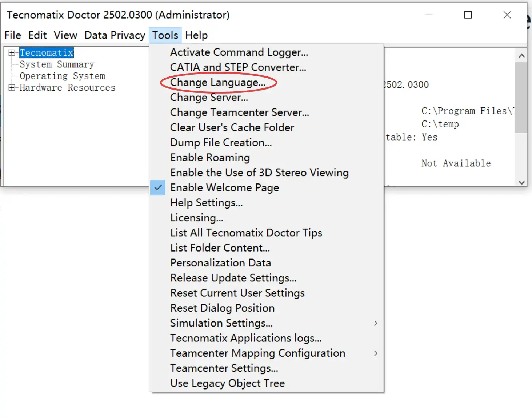Open the Help menu

click(196, 35)
